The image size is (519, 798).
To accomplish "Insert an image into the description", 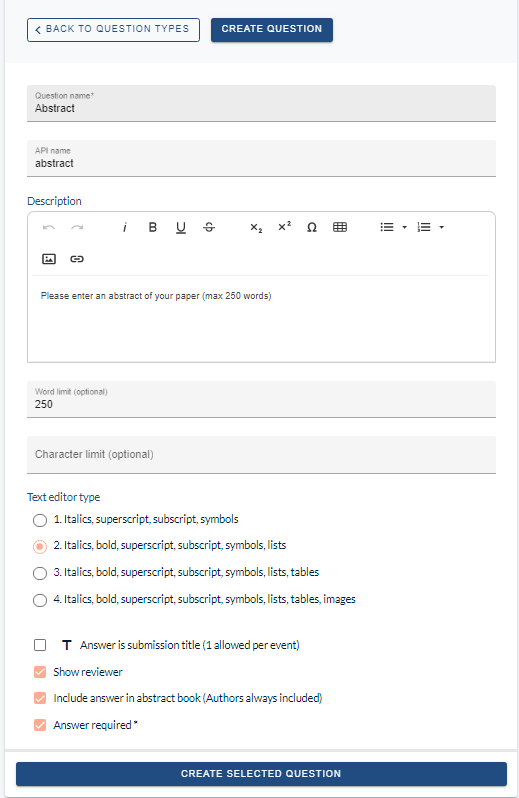I will 49,259.
